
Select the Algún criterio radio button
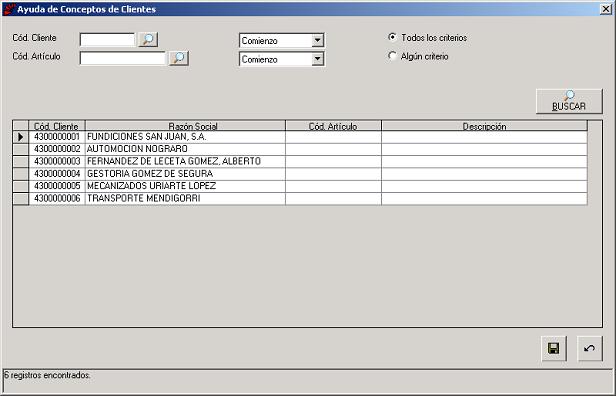pos(392,56)
